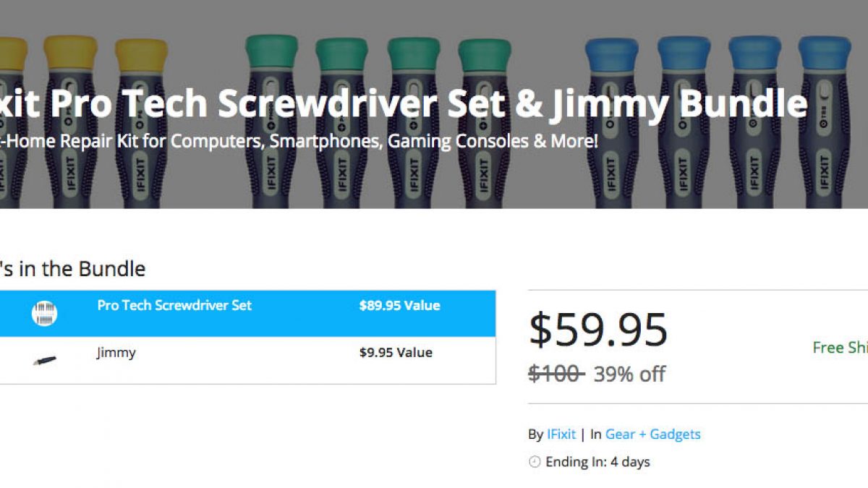
Task: Click the 39% off discount text
Action: tap(629, 374)
